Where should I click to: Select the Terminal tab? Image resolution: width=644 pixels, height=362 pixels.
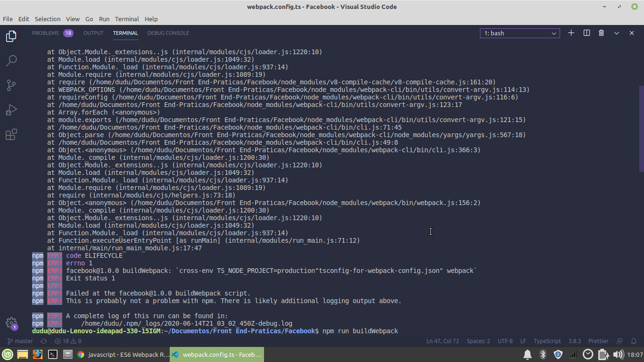(125, 33)
